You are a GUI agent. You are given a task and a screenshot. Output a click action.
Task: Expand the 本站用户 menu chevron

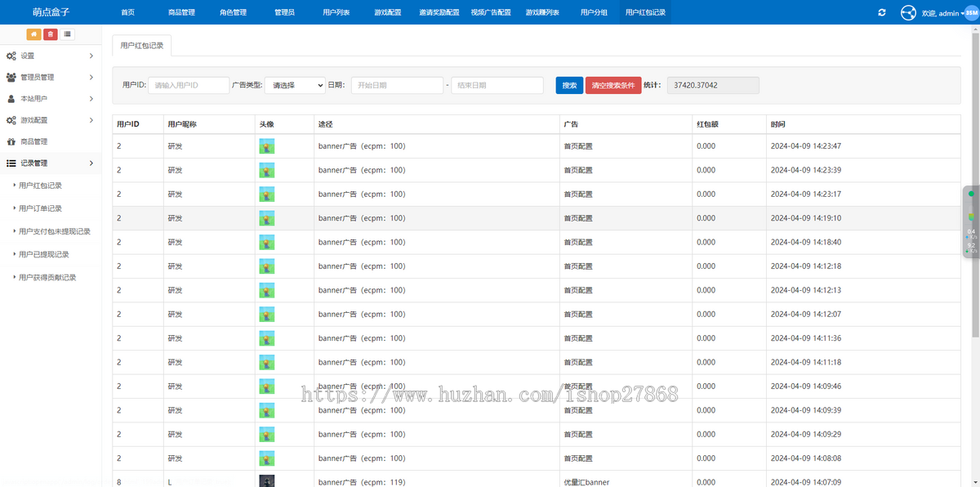coord(91,99)
